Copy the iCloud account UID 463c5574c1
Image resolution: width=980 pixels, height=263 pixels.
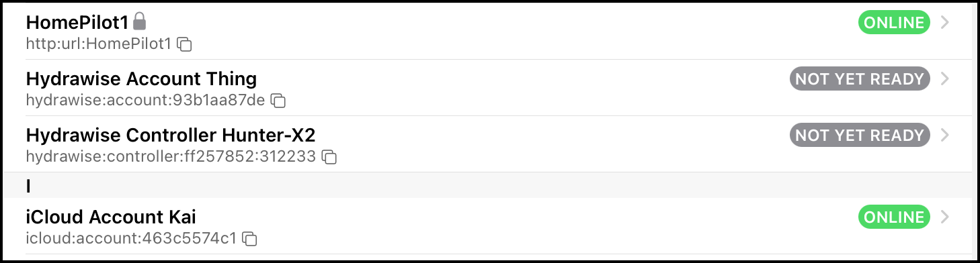coord(250,238)
